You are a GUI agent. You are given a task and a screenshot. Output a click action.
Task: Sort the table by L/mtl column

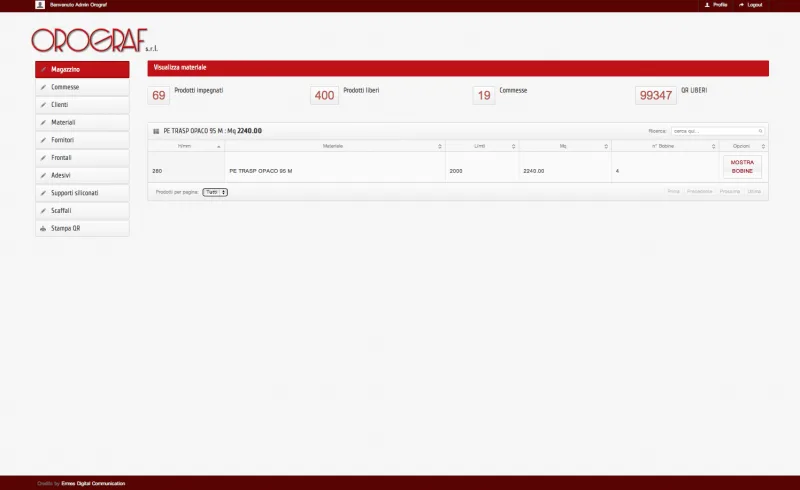tap(482, 146)
